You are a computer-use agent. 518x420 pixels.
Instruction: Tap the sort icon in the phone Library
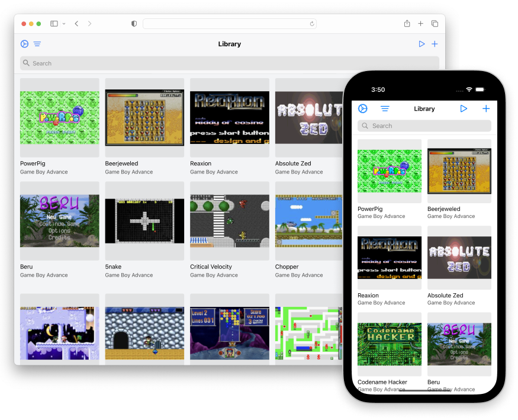pyautogui.click(x=385, y=108)
